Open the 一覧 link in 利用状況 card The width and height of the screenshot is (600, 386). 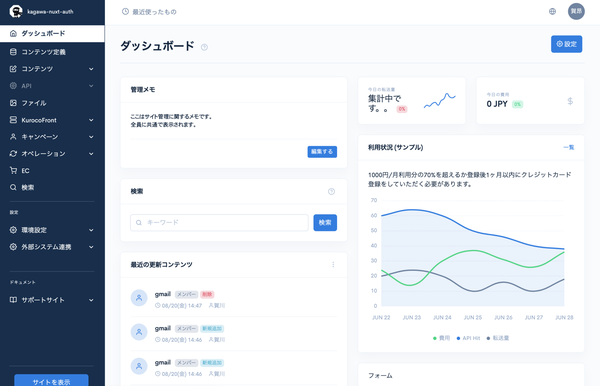point(569,147)
